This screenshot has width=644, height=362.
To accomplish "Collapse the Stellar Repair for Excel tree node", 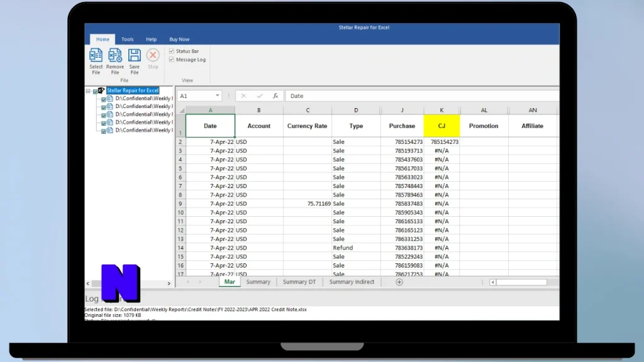I will pos(88,90).
